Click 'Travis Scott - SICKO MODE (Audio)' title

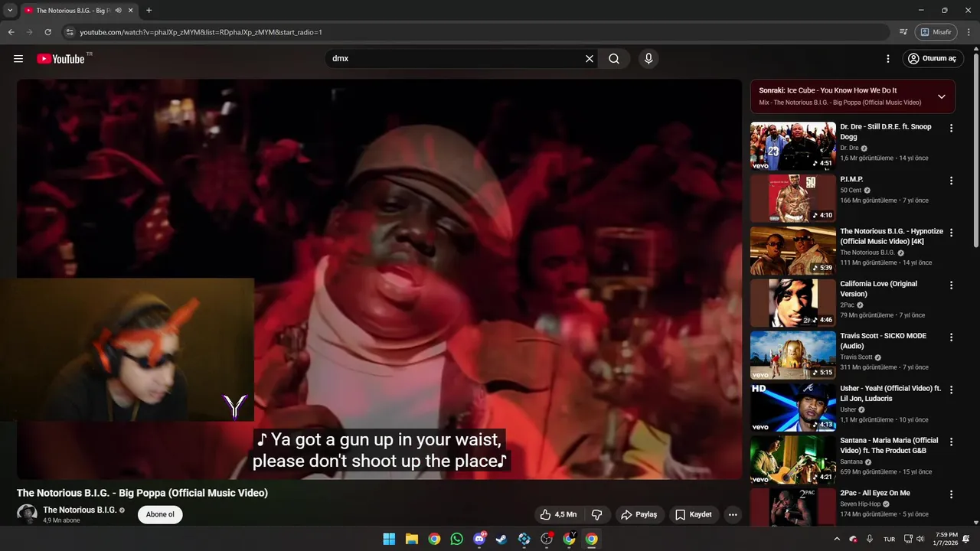[883, 341]
